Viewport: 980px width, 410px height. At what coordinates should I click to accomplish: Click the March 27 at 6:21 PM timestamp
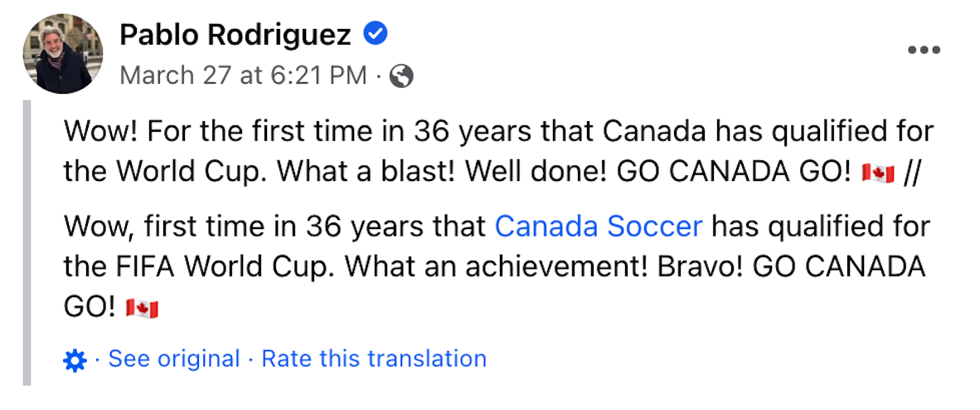click(x=243, y=76)
